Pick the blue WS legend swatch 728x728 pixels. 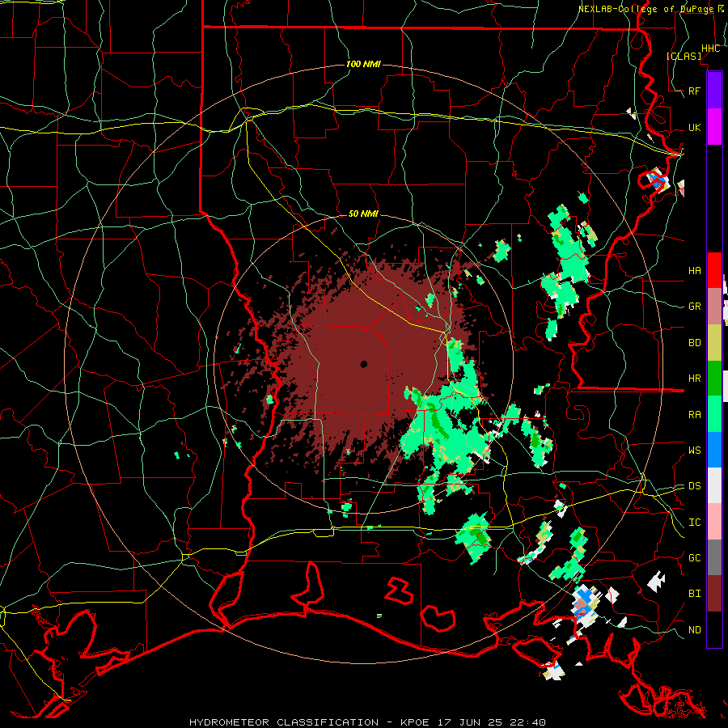[x=714, y=450]
